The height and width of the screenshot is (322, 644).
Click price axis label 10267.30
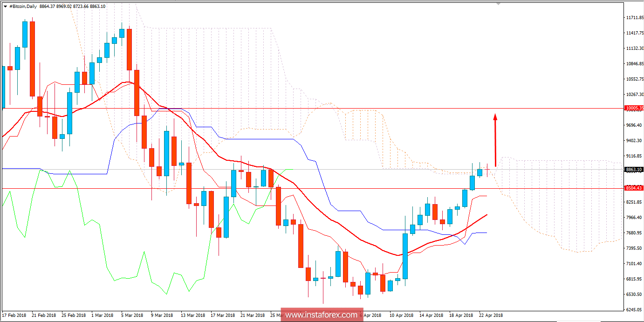(635, 95)
